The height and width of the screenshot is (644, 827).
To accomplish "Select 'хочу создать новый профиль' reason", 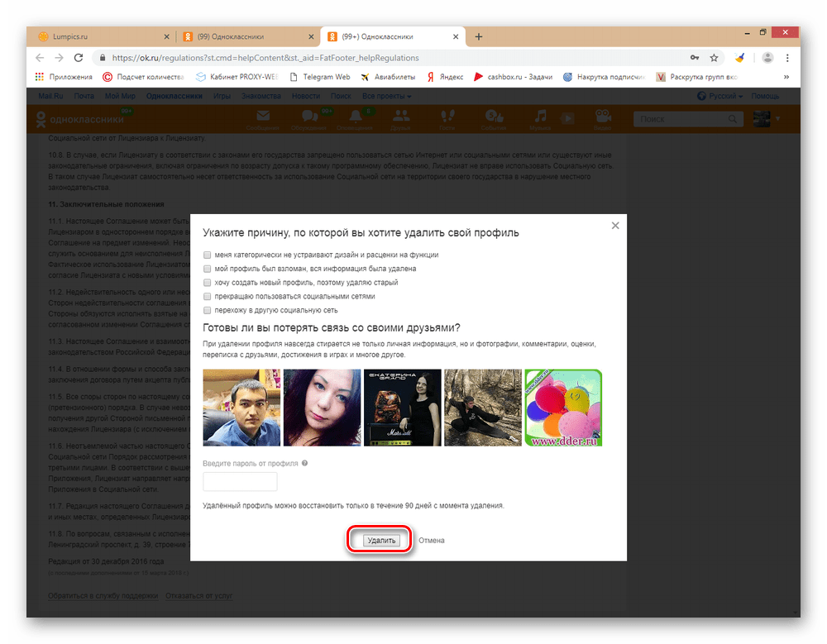I will coord(207,282).
